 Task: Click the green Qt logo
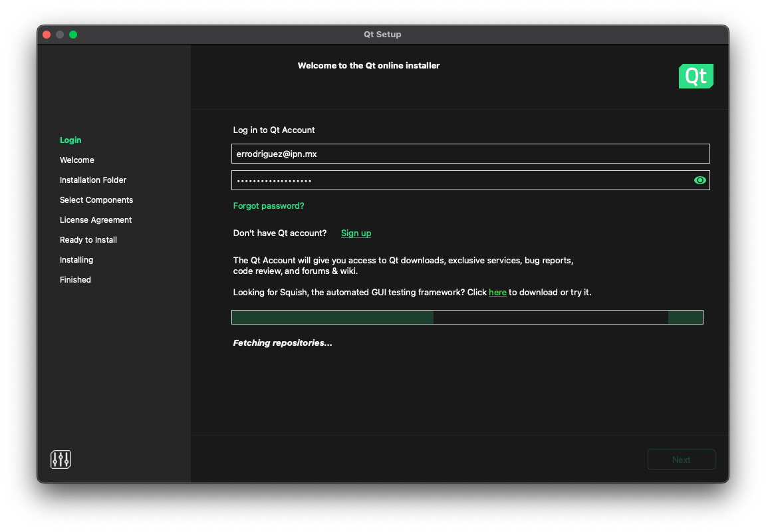coord(696,76)
